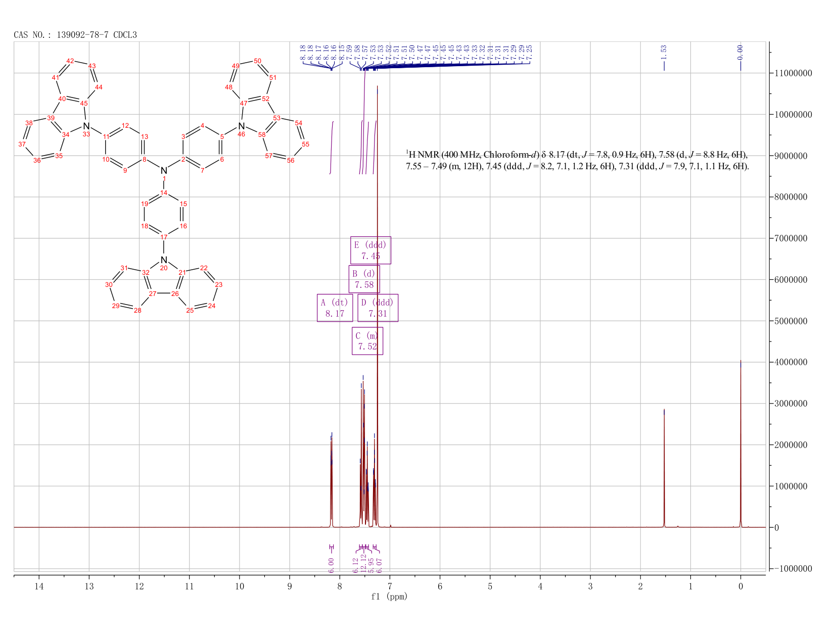Click the integral curve above the 8.17 ppm peak
Screen dimensions: 834x644
[x=332, y=147]
